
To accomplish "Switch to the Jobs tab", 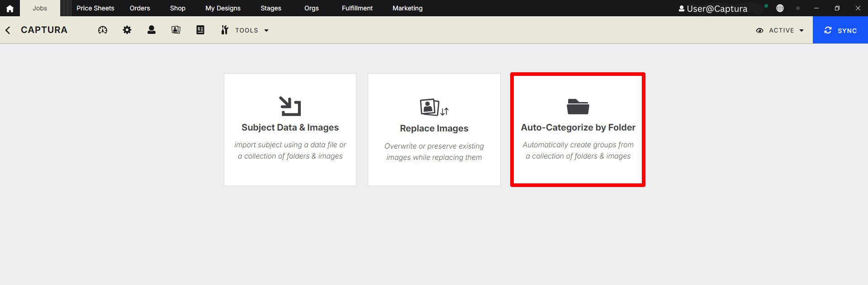I will (x=40, y=8).
